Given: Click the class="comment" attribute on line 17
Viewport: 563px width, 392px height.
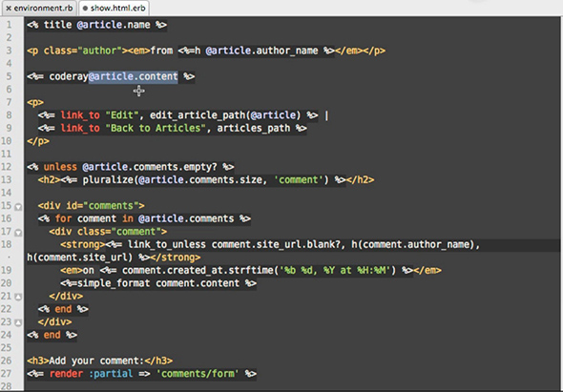Looking at the screenshot, I should 119,232.
